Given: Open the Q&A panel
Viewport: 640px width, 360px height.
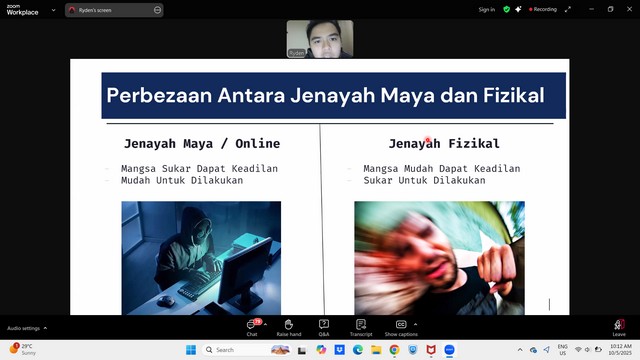Looking at the screenshot, I should (324, 327).
